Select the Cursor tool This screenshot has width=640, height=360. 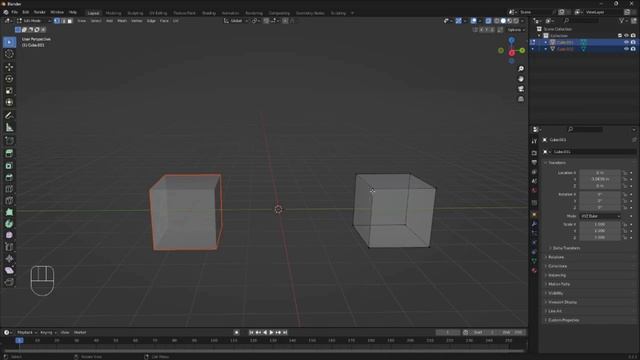[9, 54]
